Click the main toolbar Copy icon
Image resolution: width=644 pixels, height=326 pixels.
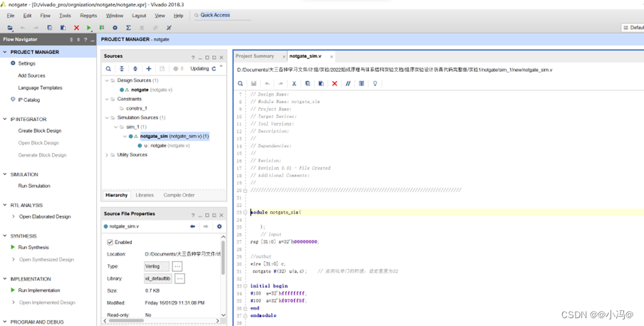(x=50, y=28)
